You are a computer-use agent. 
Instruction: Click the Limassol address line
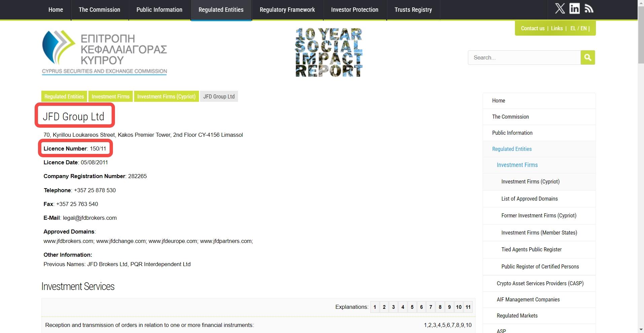143,135
